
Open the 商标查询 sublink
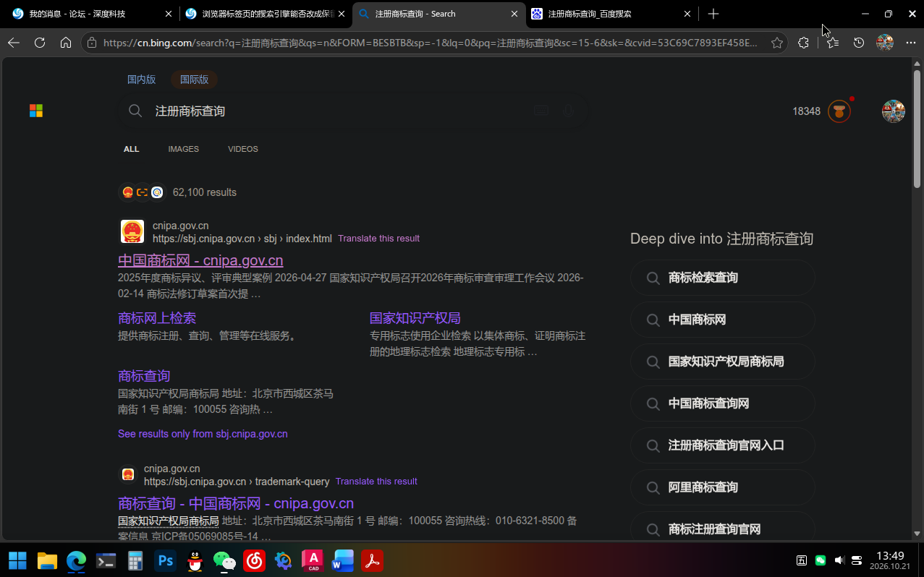point(144,376)
